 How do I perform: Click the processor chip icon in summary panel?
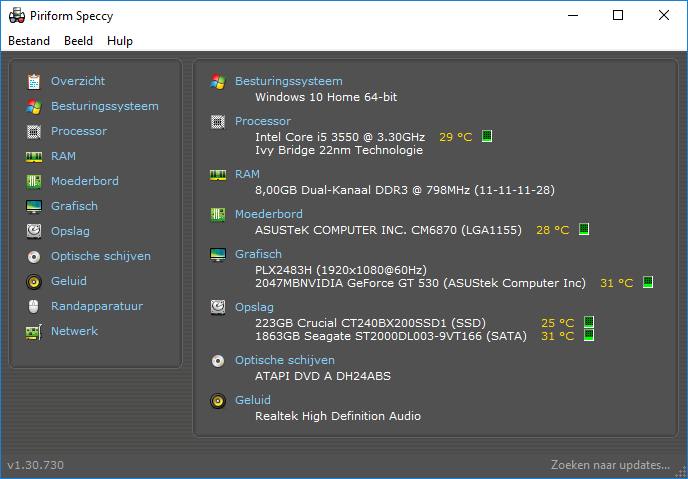click(218, 122)
